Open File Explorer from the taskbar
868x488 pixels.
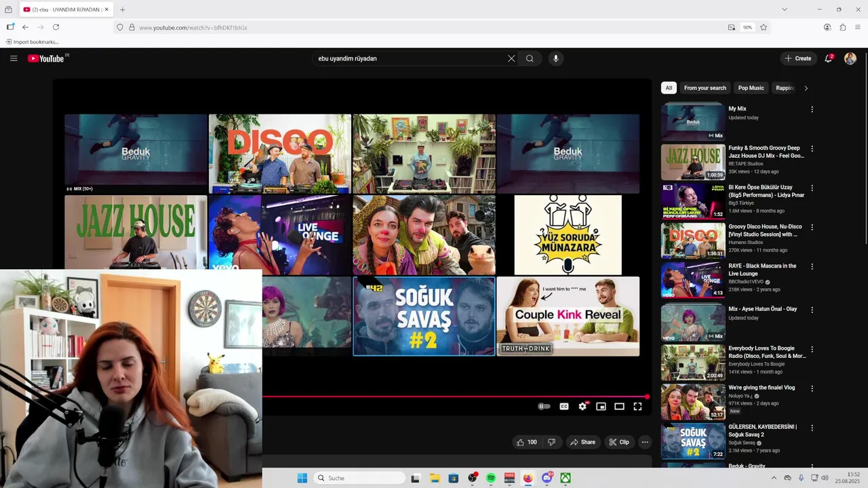pyautogui.click(x=435, y=478)
